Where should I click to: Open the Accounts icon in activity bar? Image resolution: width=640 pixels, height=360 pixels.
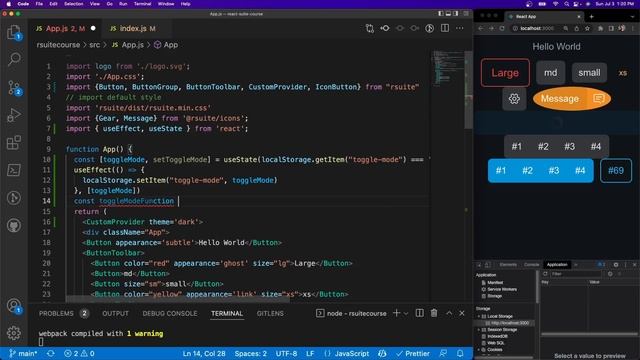click(14, 306)
